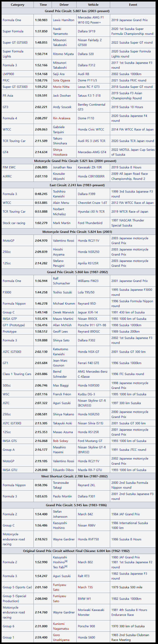Click the Mark Martin driver link
This screenshot has width=158, height=644.
click(61, 223)
